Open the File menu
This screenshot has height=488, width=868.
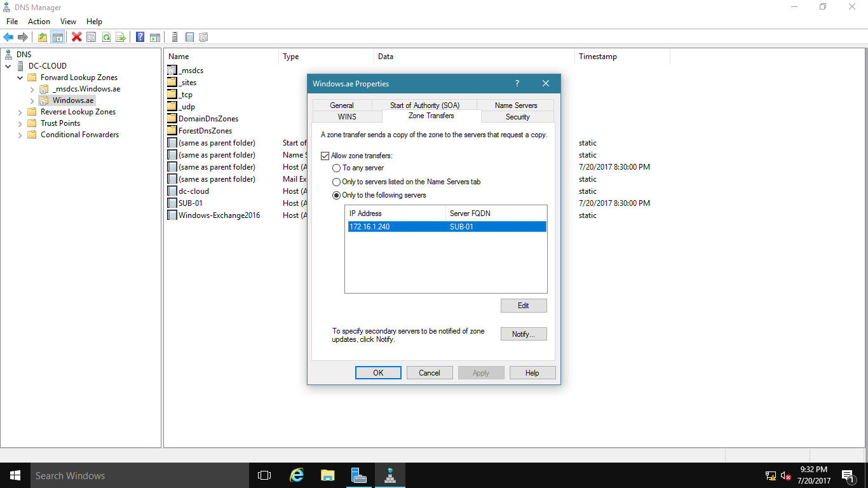coord(12,22)
